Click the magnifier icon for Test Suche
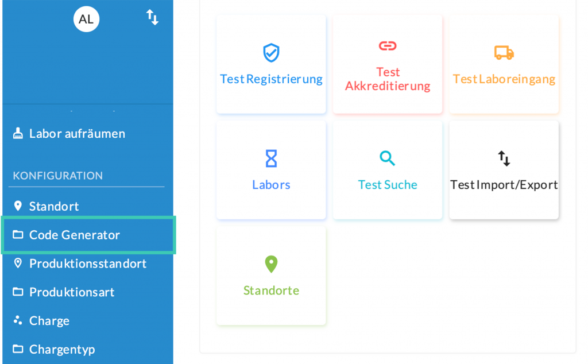The width and height of the screenshot is (588, 364). click(x=388, y=158)
